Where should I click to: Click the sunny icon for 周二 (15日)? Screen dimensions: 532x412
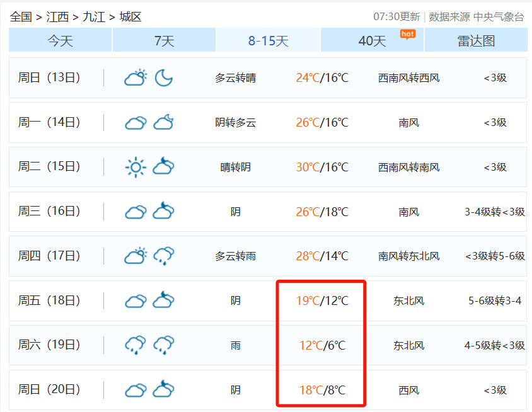coord(136,167)
